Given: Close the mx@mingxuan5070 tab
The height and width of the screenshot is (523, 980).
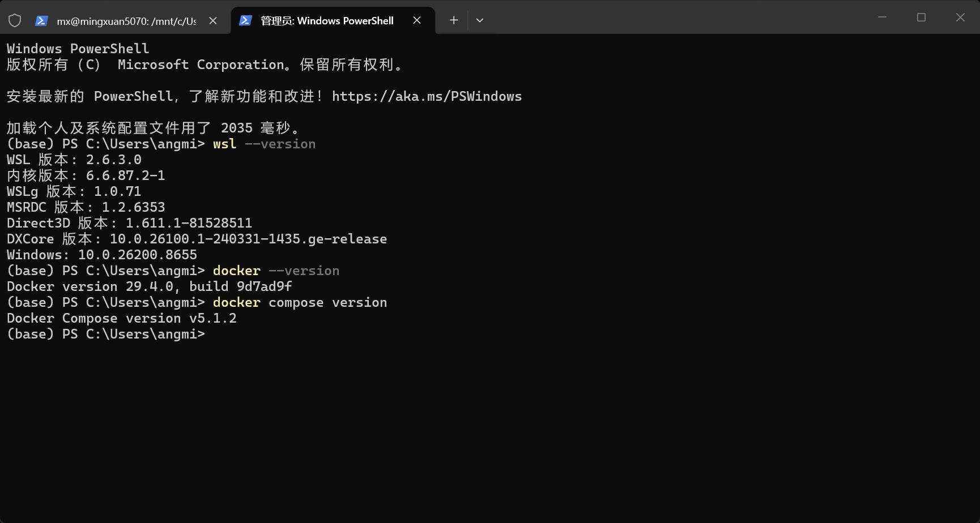Looking at the screenshot, I should 213,20.
